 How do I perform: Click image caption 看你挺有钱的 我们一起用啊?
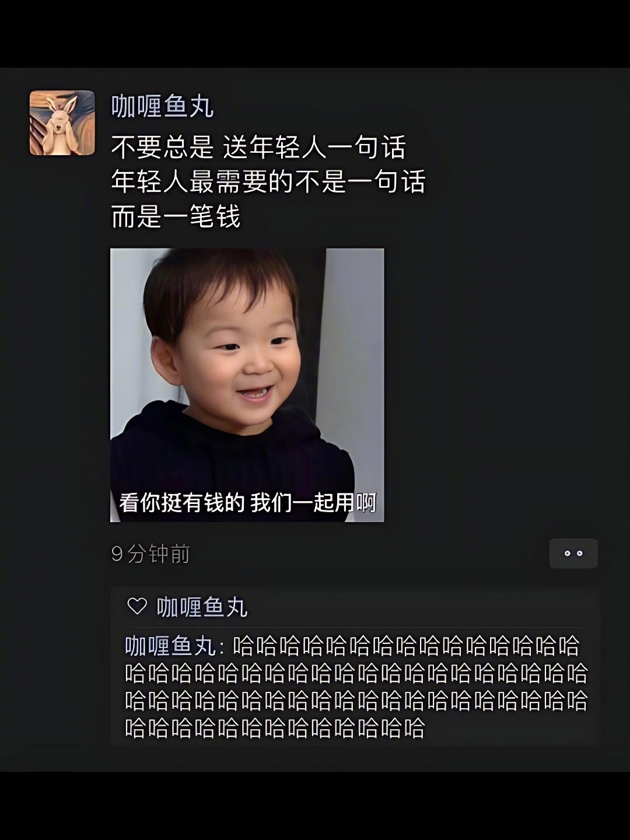point(248,502)
